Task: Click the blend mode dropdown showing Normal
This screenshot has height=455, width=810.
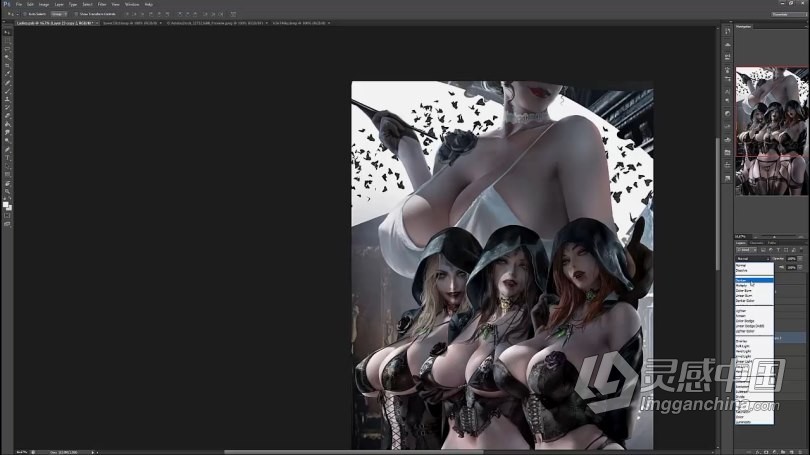Action: point(752,258)
